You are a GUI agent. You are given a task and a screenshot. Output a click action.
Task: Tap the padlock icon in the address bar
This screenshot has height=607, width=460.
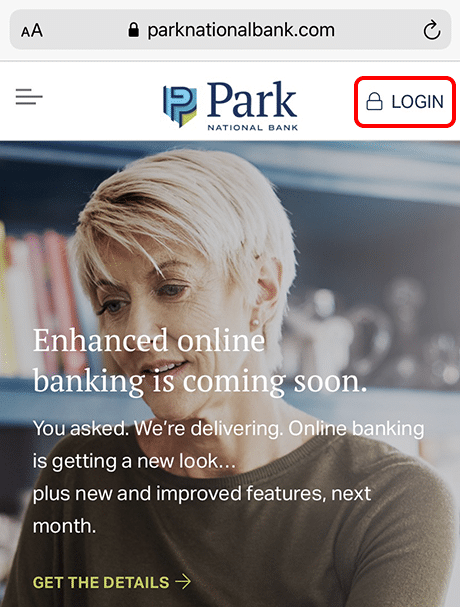(x=133, y=30)
